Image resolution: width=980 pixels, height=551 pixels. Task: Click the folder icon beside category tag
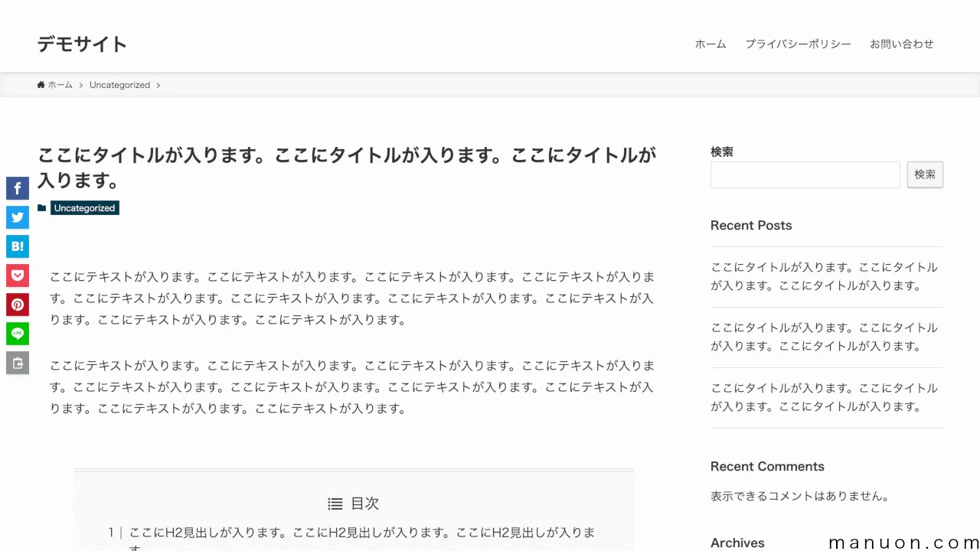pos(42,208)
